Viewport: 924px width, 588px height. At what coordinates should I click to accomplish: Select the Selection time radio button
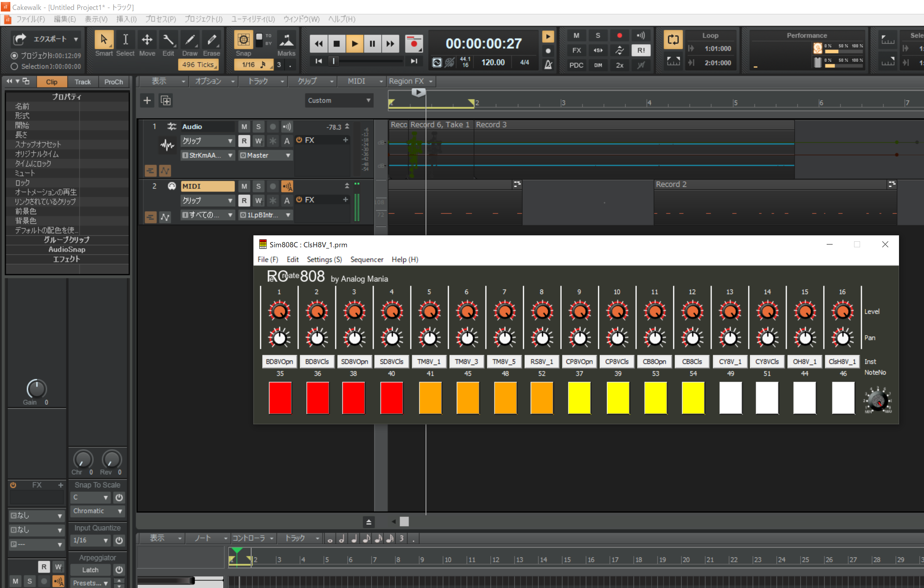tap(14, 66)
